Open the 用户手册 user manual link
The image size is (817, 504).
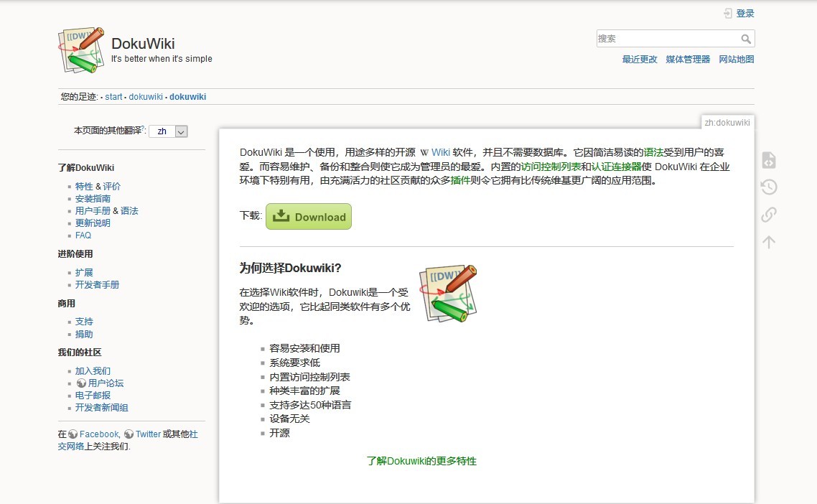click(93, 211)
